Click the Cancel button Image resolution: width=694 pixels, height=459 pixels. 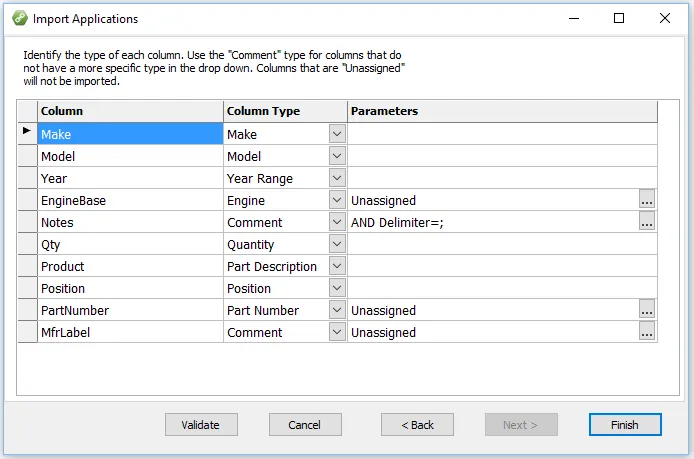[x=305, y=425]
